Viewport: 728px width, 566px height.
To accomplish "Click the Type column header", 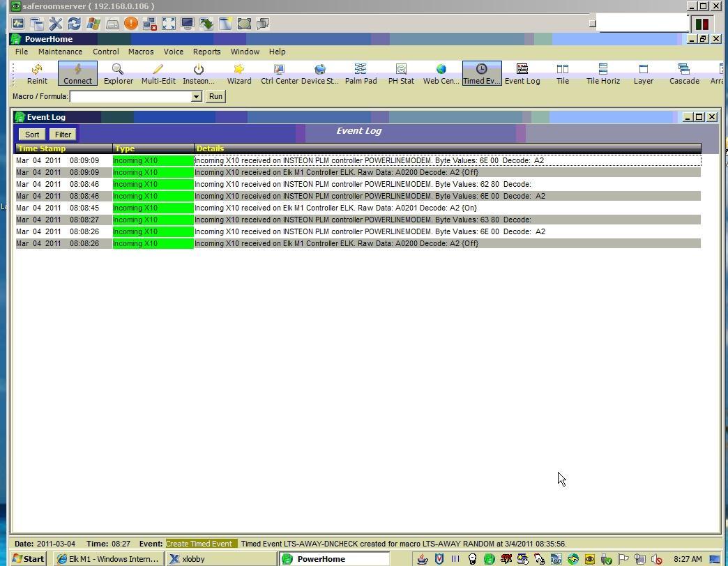I will pos(153,148).
